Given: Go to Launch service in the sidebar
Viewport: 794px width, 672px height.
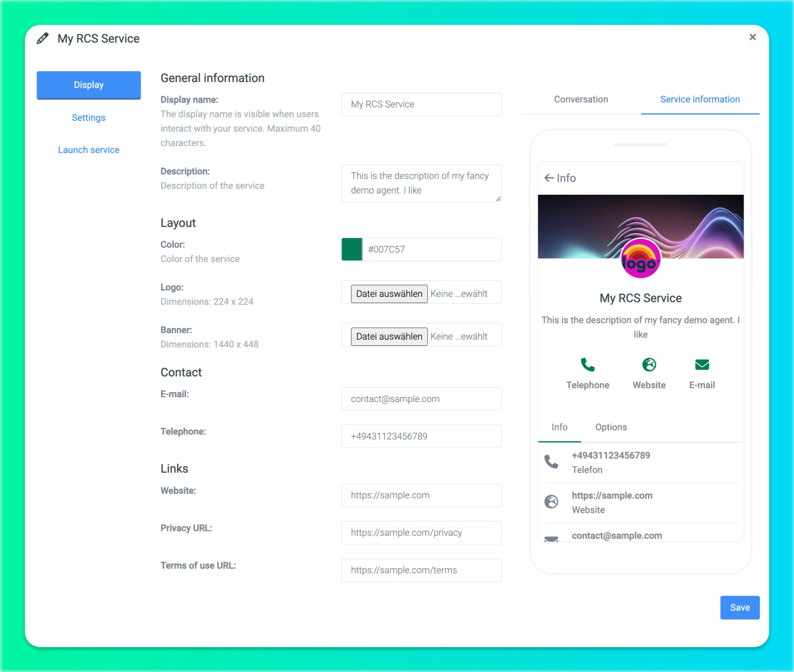Looking at the screenshot, I should 89,150.
